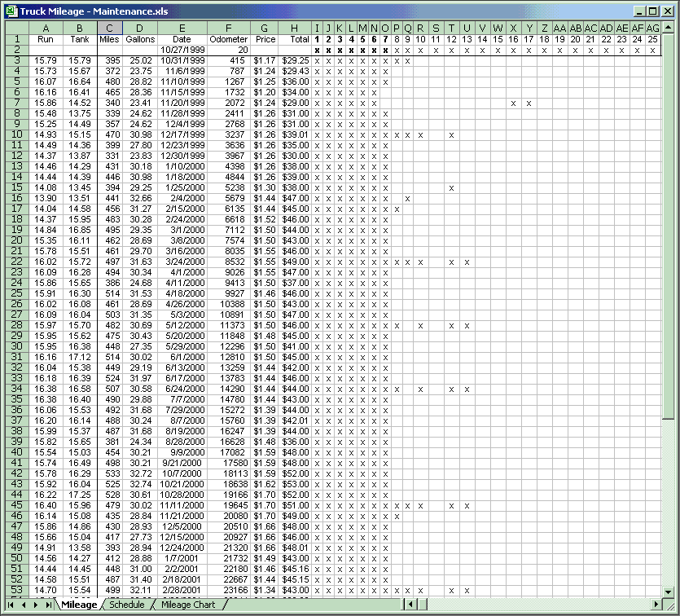Switch to the Schedule sheet tab
Screen dimensions: 680x616
126,605
